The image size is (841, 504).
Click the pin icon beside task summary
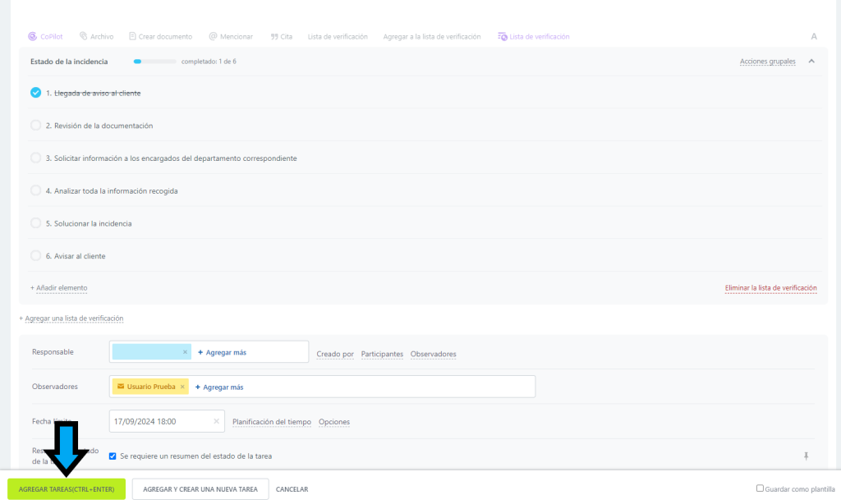(x=806, y=456)
